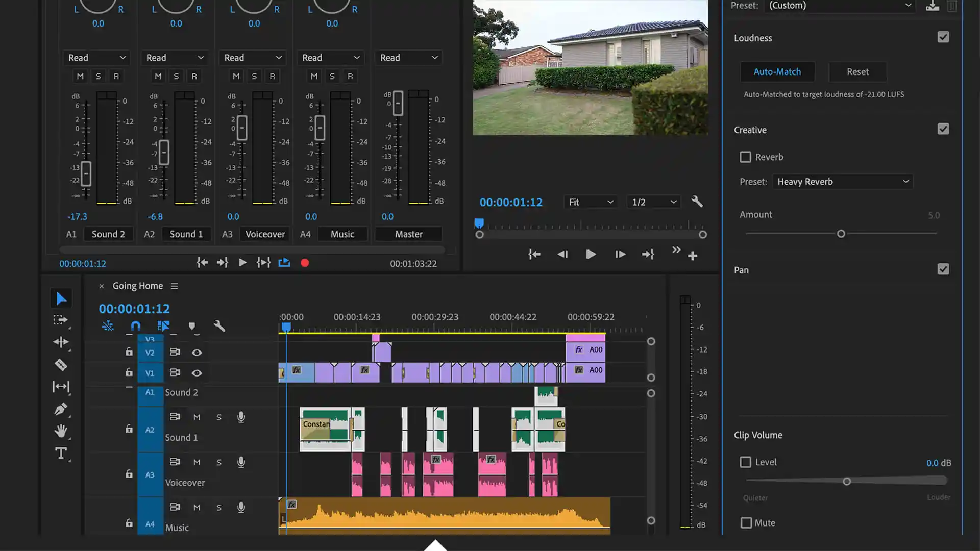
Task: Open the Going Home sequence panel menu
Action: [x=174, y=286]
